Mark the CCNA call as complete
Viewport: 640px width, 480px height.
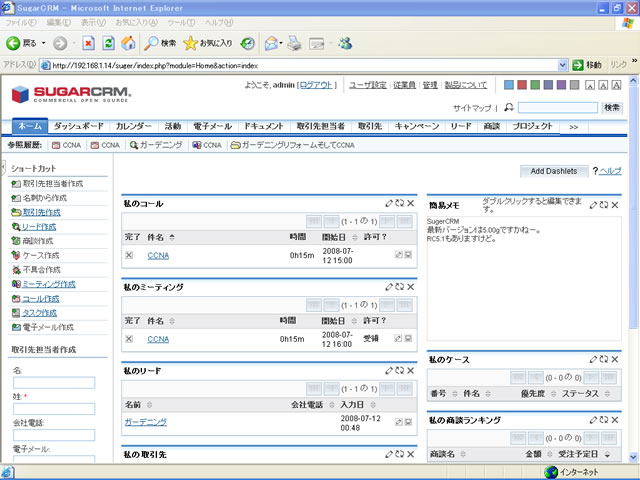129,256
